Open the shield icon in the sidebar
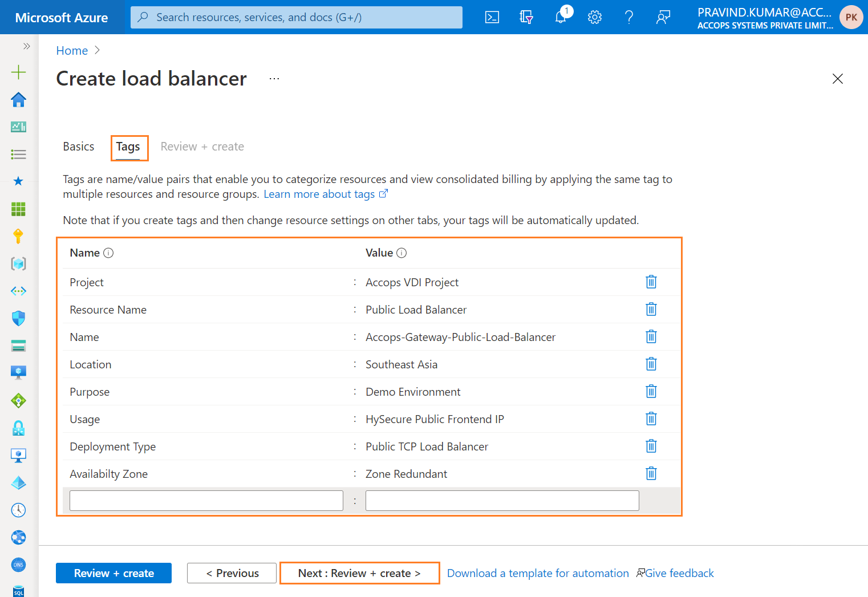This screenshot has width=868, height=597. (x=19, y=318)
